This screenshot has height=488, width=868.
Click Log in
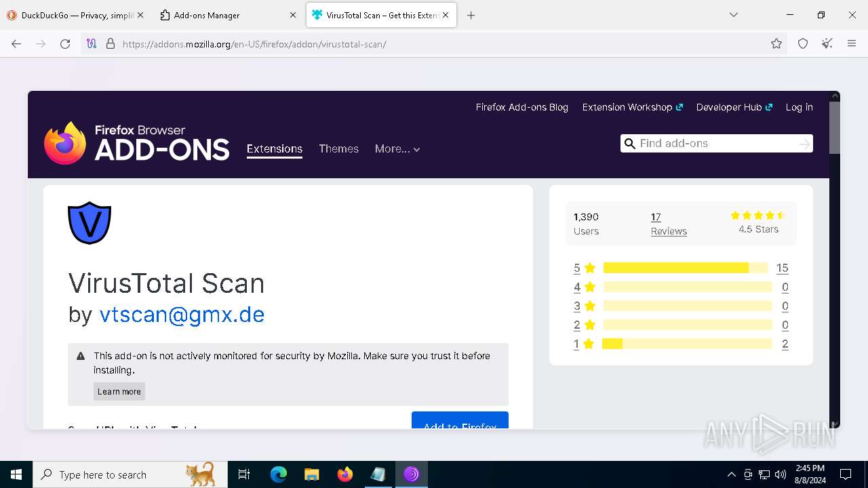click(x=799, y=107)
